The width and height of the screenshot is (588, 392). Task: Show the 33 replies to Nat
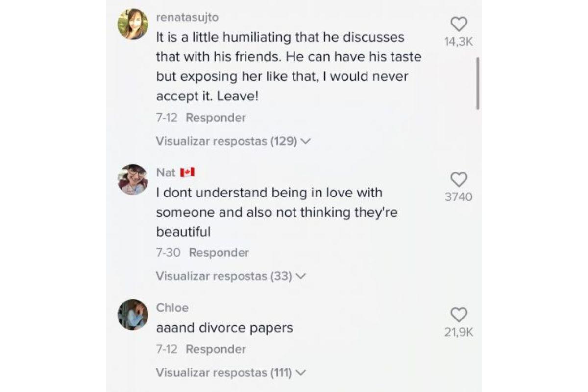pyautogui.click(x=231, y=276)
